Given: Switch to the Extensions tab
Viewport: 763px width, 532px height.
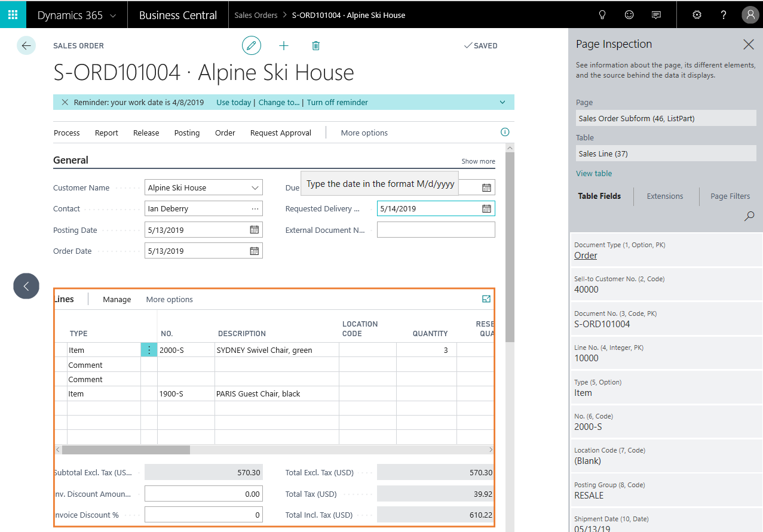Looking at the screenshot, I should tap(664, 196).
